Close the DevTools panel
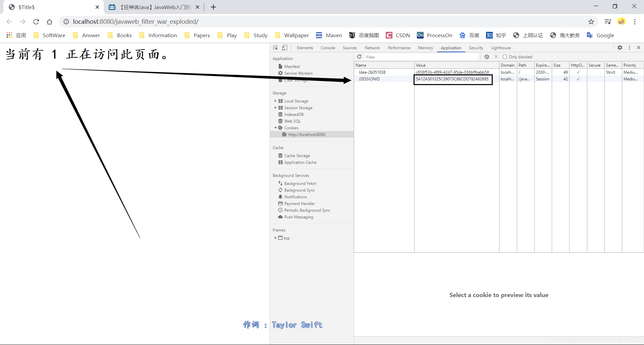Image resolution: width=644 pixels, height=345 pixels. [x=639, y=48]
